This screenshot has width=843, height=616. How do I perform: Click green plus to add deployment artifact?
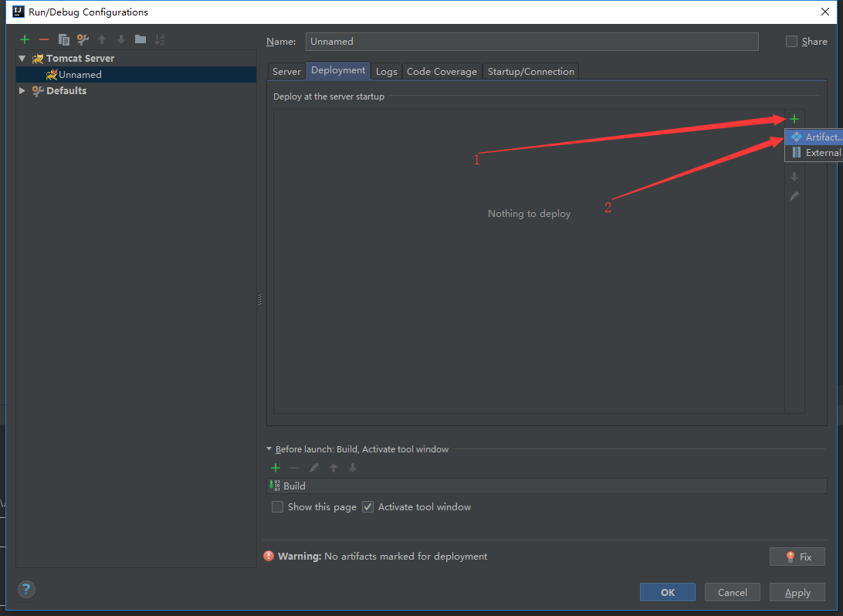(x=794, y=119)
